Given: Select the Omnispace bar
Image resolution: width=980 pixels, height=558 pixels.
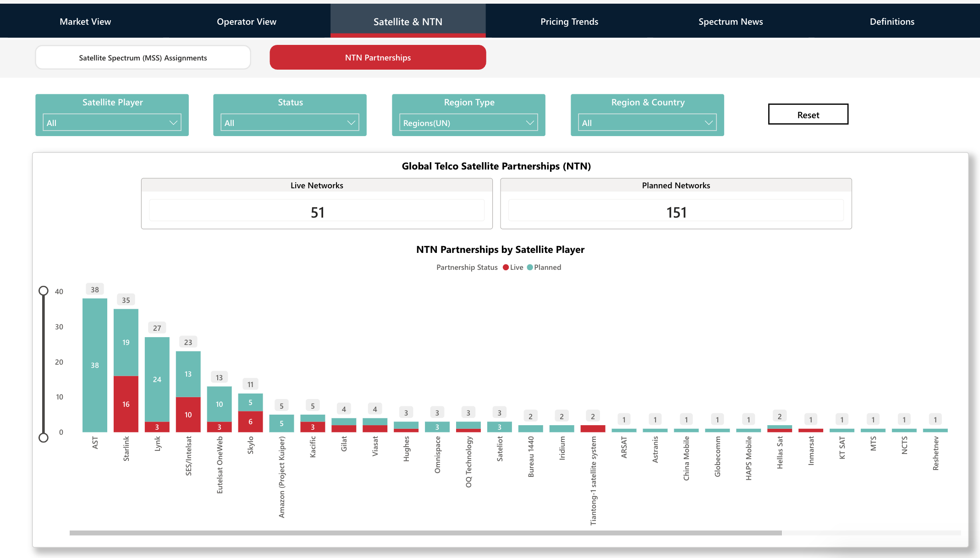Looking at the screenshot, I should [437, 427].
